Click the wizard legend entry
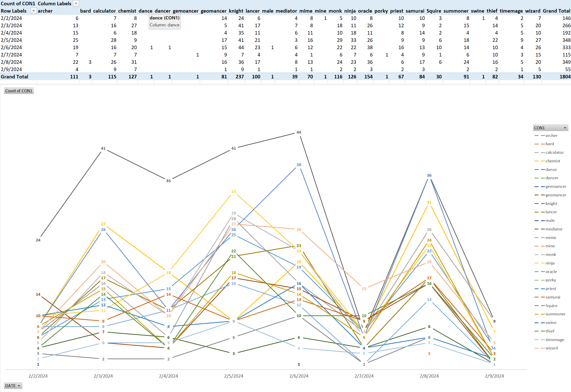Image resolution: width=571 pixels, height=392 pixels. [551, 348]
